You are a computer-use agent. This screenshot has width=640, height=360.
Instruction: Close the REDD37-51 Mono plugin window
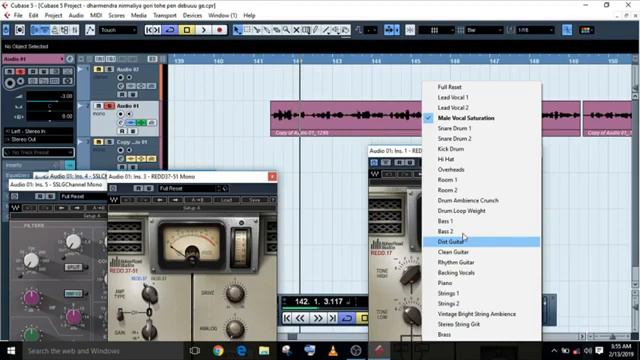272,176
